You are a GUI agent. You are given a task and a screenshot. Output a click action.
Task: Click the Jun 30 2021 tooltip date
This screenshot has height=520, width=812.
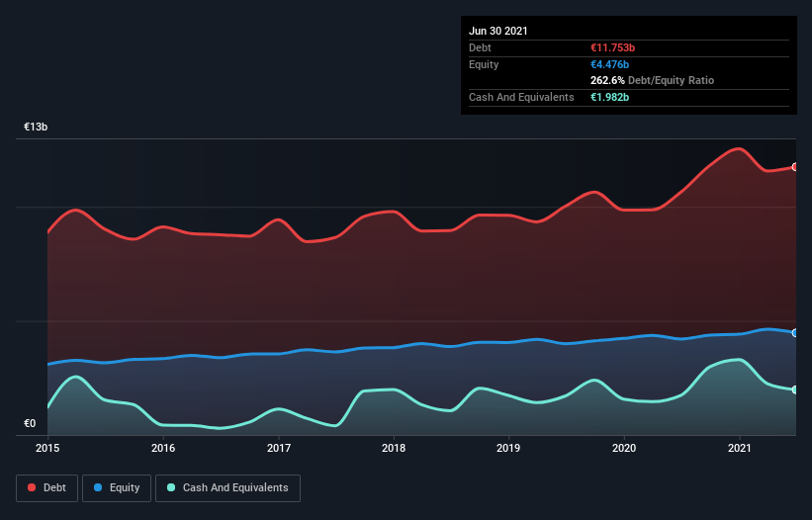coord(498,31)
